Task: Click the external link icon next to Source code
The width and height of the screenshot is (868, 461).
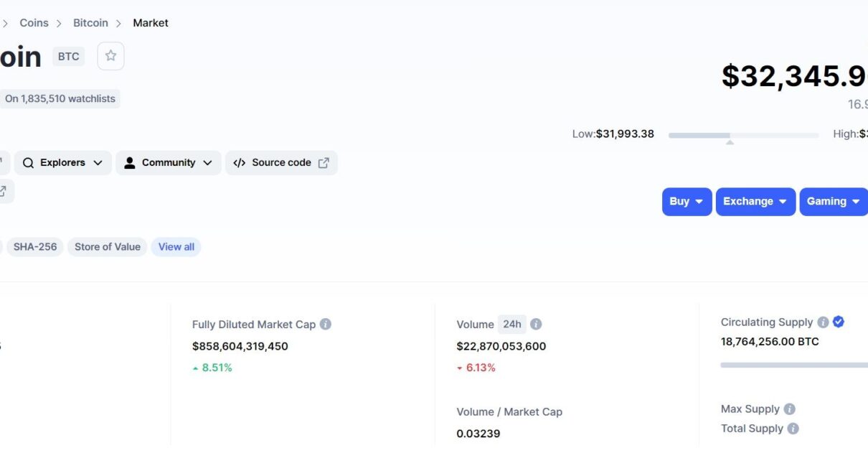Action: [x=324, y=163]
